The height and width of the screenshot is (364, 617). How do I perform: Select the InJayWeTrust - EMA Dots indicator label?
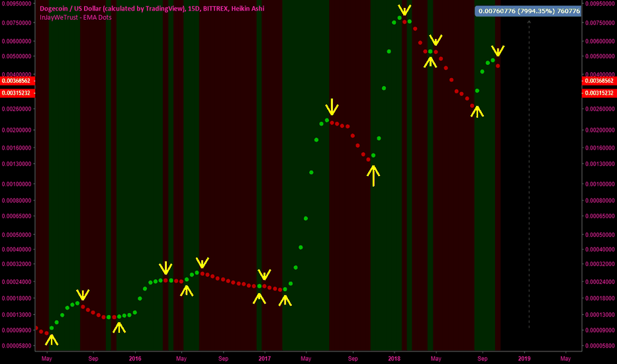[x=75, y=17]
